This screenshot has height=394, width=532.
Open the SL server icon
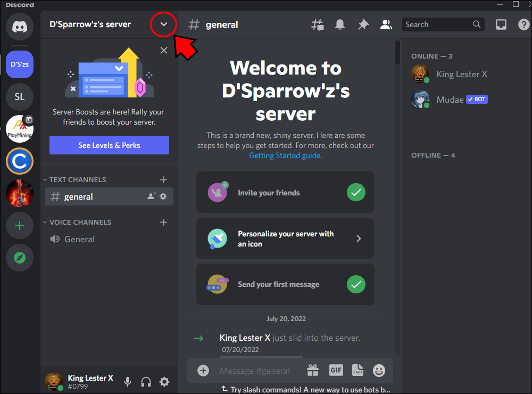[20, 97]
